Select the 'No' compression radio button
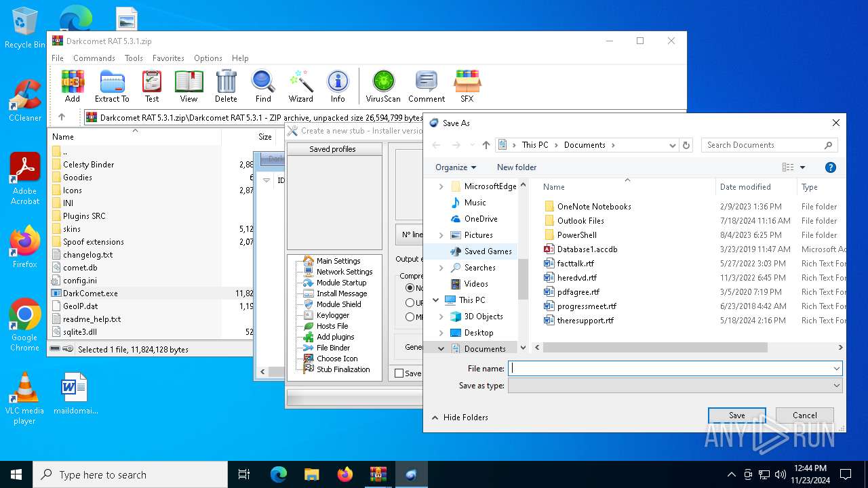The height and width of the screenshot is (488, 868). click(x=410, y=288)
